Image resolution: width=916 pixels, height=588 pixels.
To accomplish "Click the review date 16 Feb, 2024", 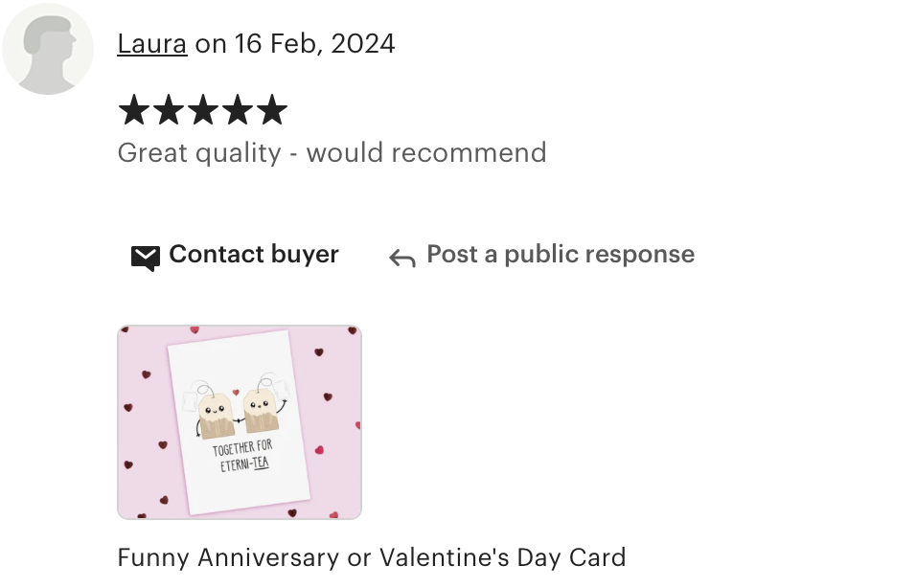I will [315, 44].
